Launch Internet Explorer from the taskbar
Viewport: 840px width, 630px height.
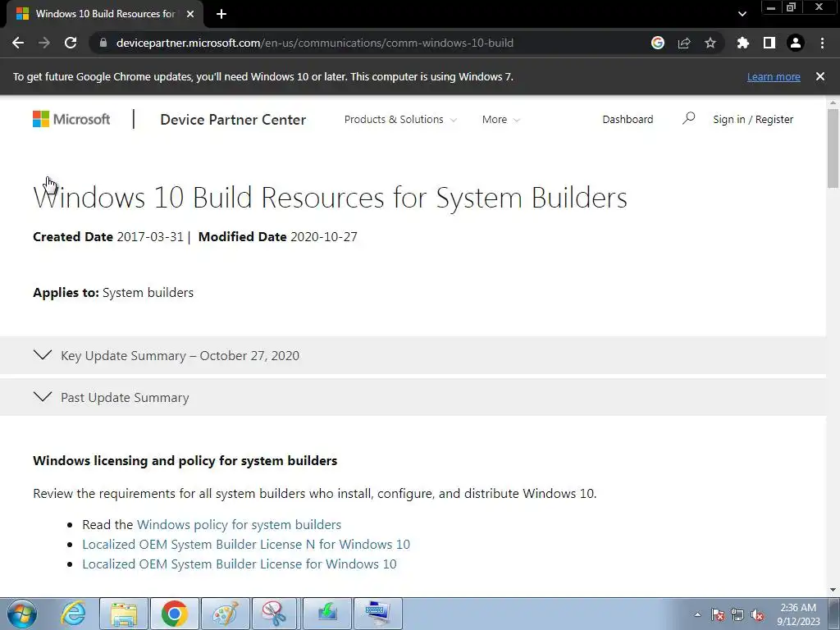(x=73, y=614)
